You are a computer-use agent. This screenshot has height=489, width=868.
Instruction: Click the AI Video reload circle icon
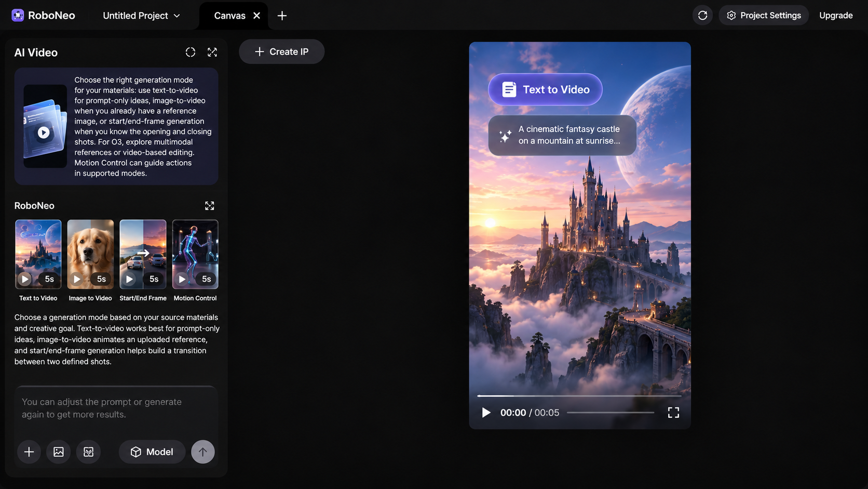pos(191,52)
